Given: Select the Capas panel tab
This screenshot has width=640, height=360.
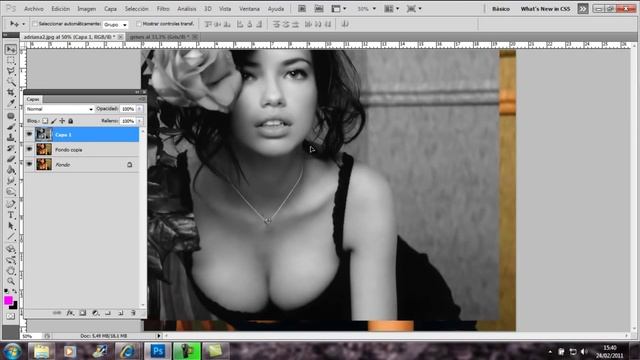Looking at the screenshot, I should (x=33, y=99).
